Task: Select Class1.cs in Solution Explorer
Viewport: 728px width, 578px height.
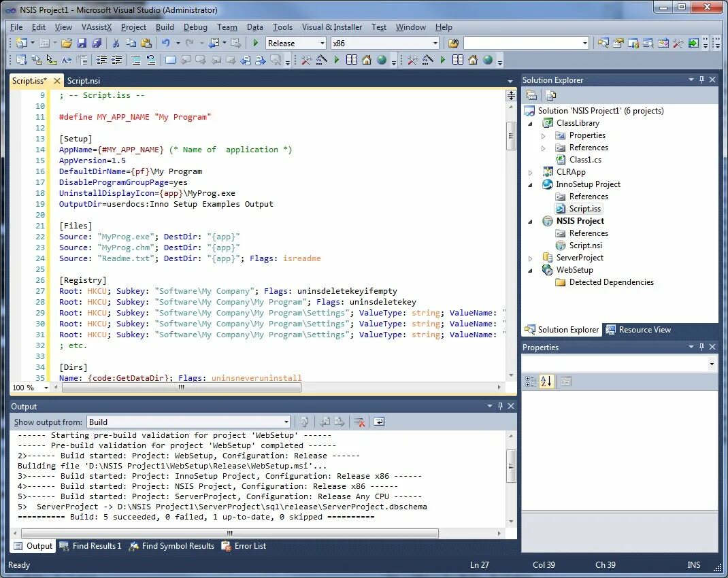Action: (x=585, y=160)
